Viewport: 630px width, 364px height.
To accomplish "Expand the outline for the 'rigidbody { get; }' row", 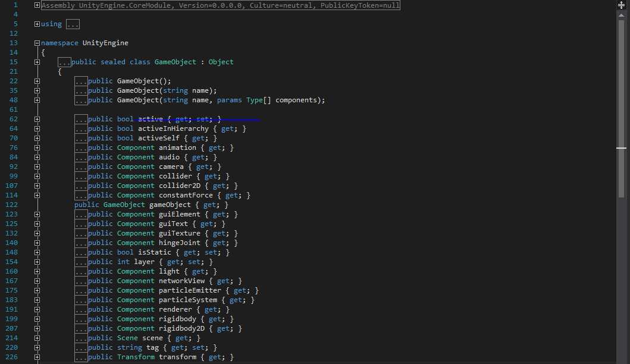I will pyautogui.click(x=37, y=319).
